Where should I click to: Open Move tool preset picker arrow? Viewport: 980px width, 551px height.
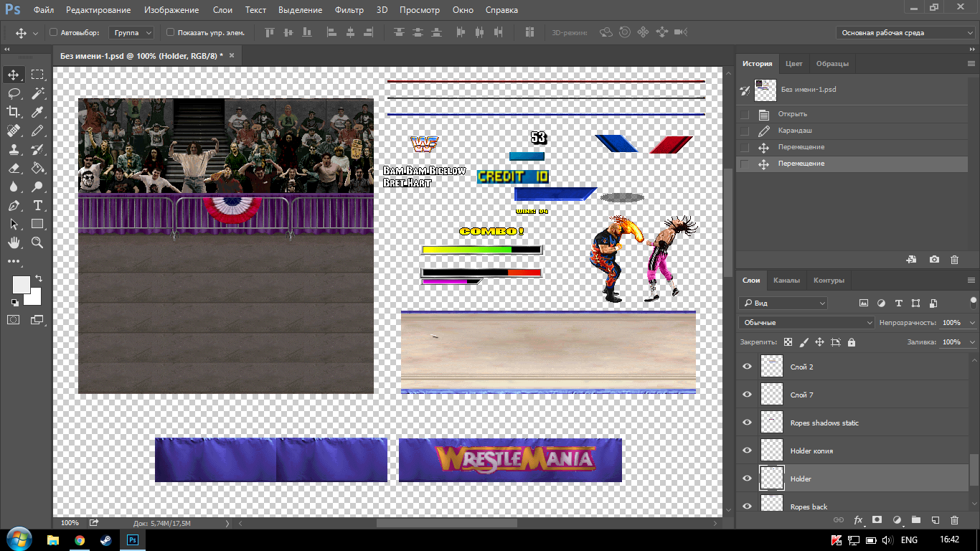click(36, 33)
